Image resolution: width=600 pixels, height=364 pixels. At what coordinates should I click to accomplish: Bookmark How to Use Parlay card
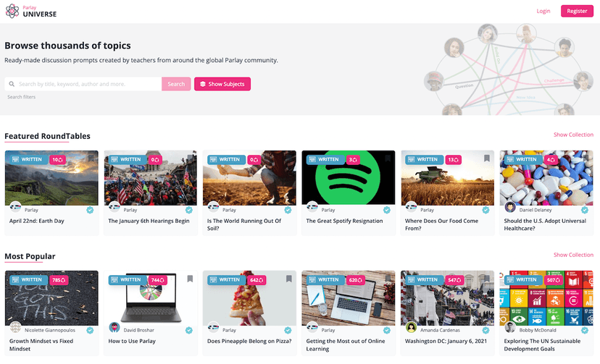point(190,279)
